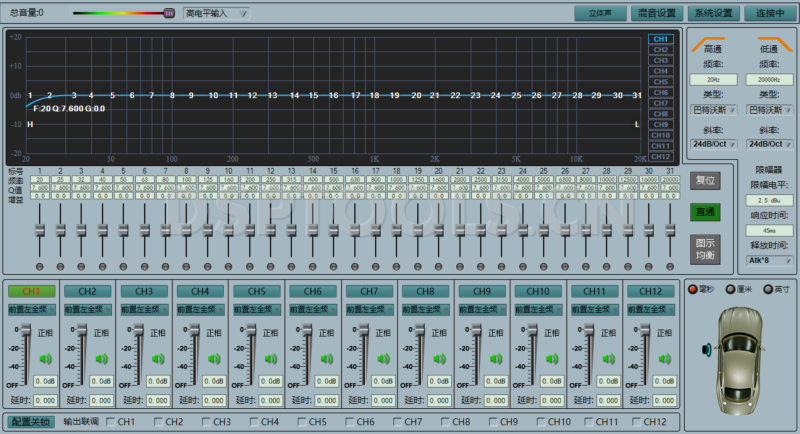Mute CH10 via its speaker icon

(x=549, y=359)
